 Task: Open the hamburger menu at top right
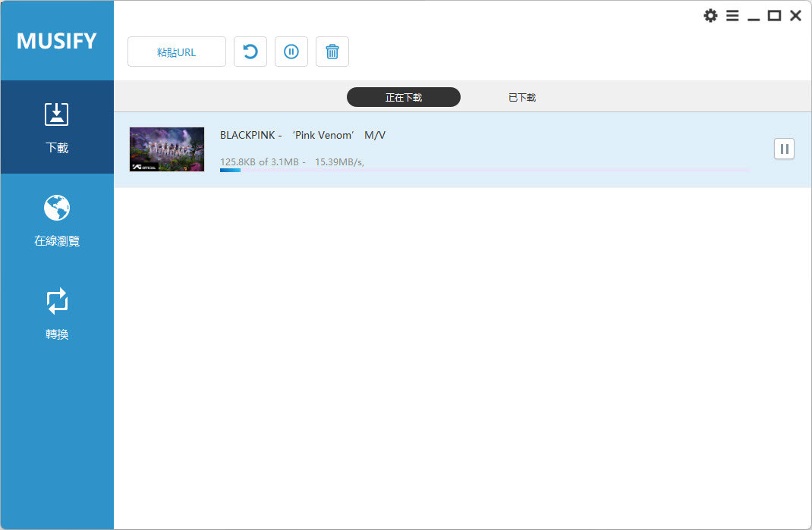[732, 16]
